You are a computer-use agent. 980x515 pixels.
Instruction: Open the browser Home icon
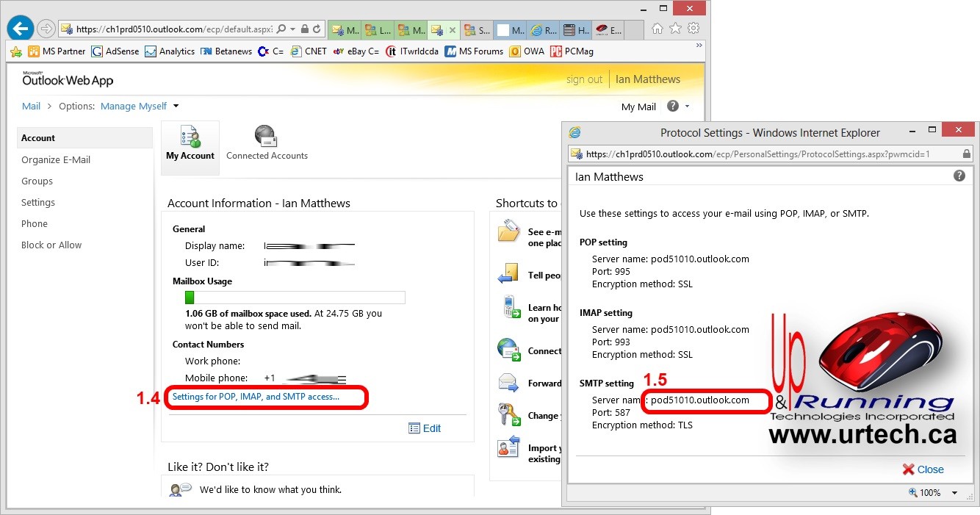click(x=657, y=29)
